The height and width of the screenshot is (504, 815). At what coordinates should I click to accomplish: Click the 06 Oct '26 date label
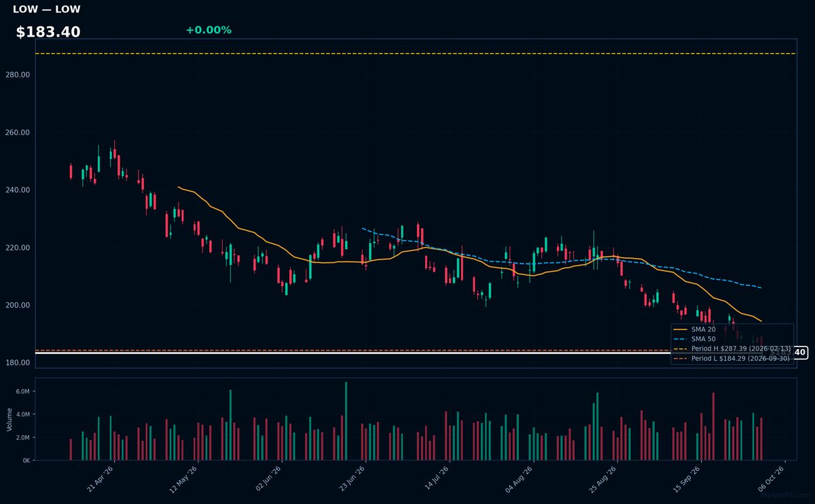(x=772, y=478)
